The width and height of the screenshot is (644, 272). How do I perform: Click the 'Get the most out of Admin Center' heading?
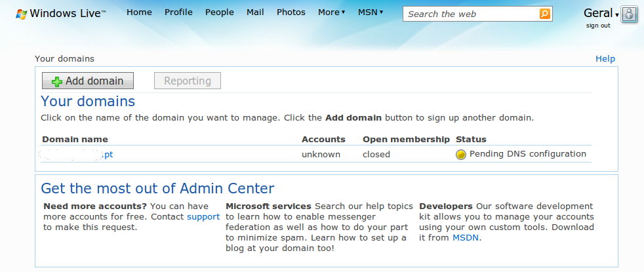157,188
